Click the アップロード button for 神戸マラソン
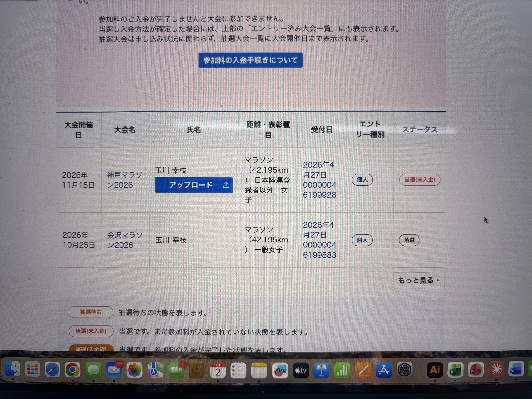 [194, 185]
